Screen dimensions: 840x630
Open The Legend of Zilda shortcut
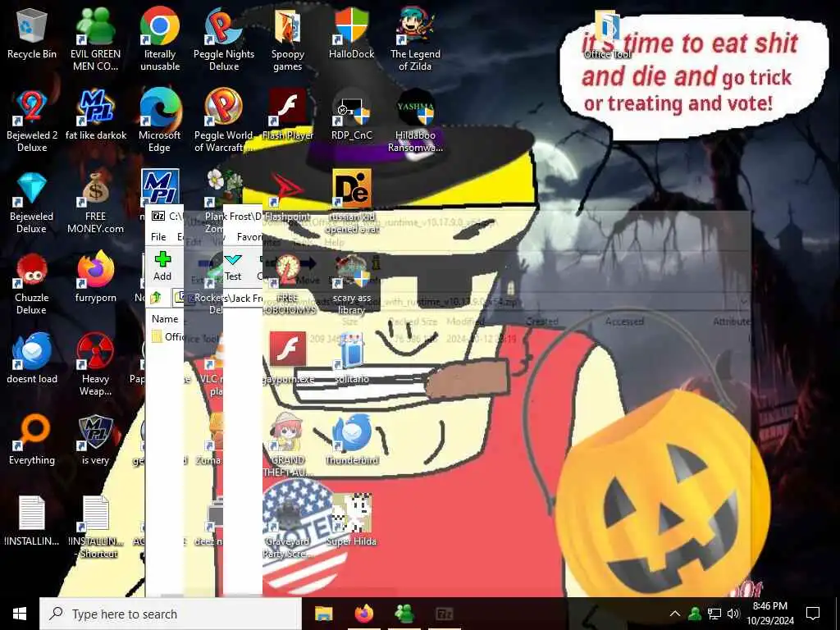click(x=415, y=39)
